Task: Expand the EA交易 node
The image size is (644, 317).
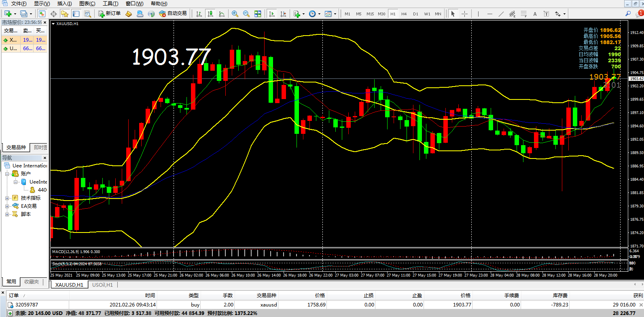Action: 7,206
